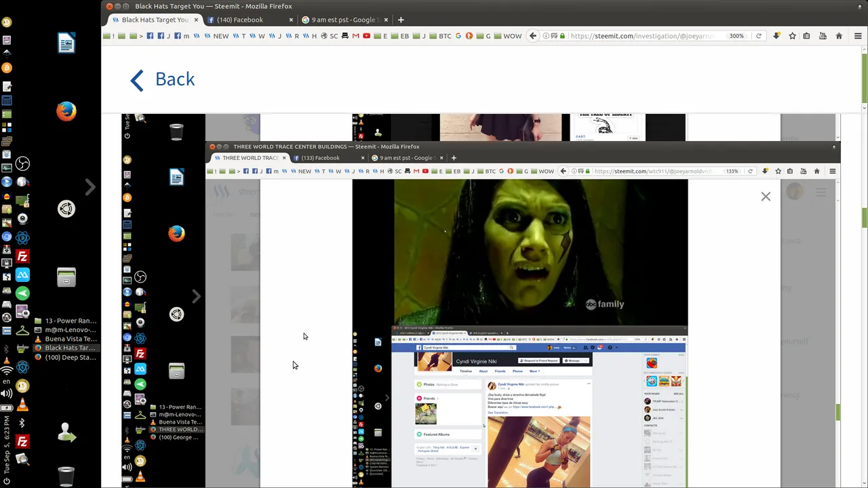Open the YouTube bookmark beside the 'E' folder
The image size is (868, 488).
[x=366, y=36]
